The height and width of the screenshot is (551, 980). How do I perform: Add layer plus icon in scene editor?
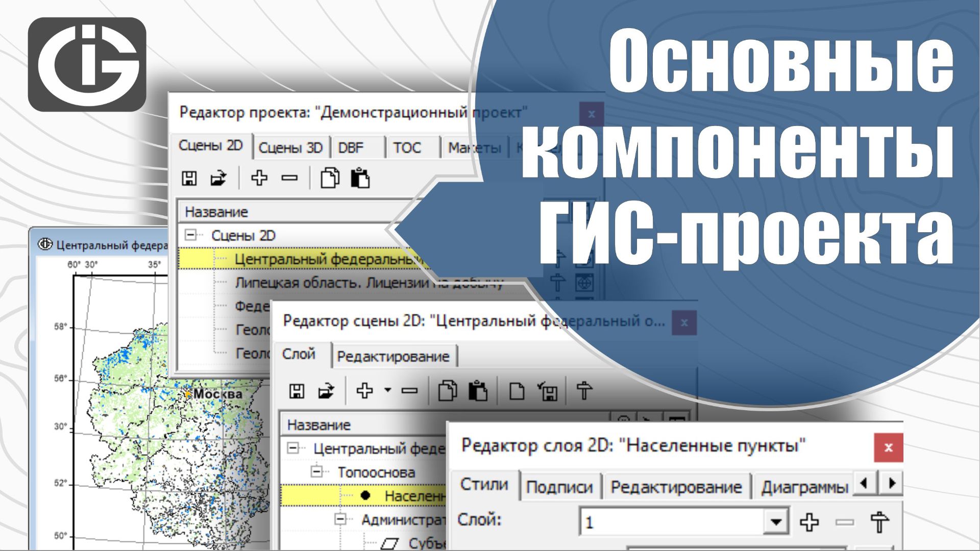(364, 391)
